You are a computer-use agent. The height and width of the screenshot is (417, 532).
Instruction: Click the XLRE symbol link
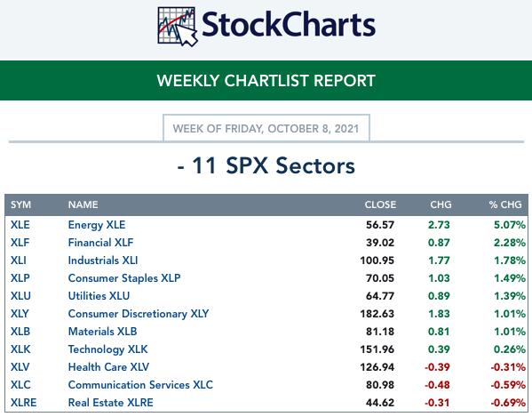coord(23,403)
